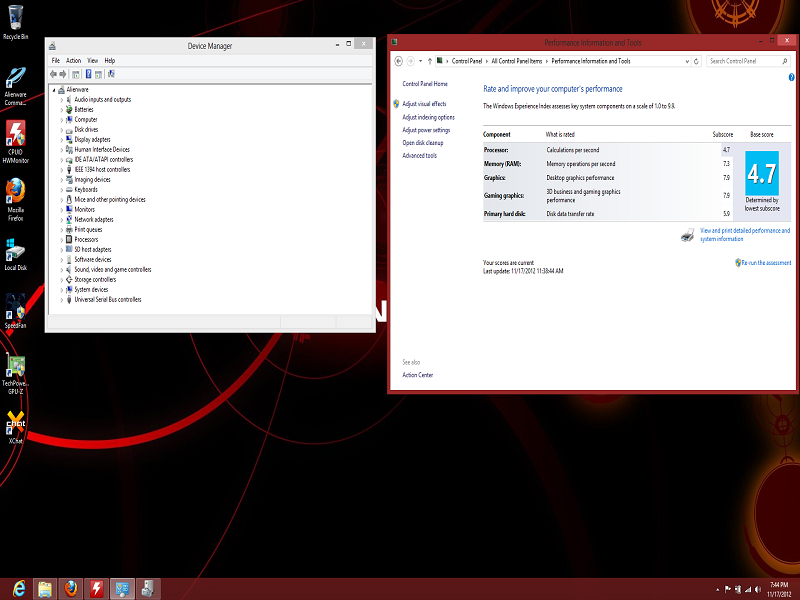The image size is (800, 600).
Task: Go up one level in Control Panel
Action: pos(430,61)
